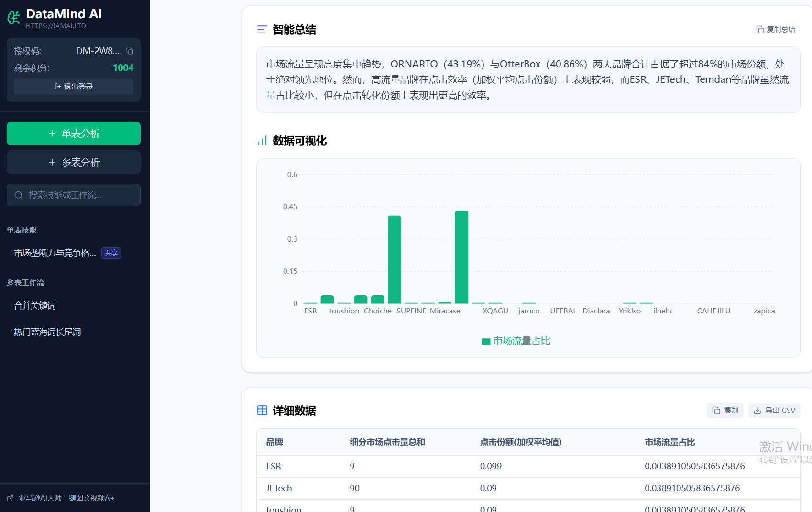Click 导出 CSV to export data
Viewport: 812px width, 512px height.
(x=774, y=411)
